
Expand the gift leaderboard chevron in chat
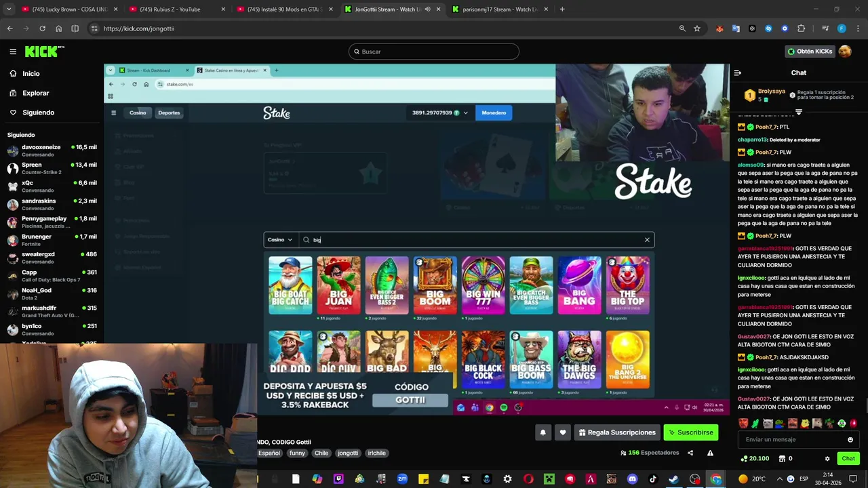pyautogui.click(x=798, y=112)
